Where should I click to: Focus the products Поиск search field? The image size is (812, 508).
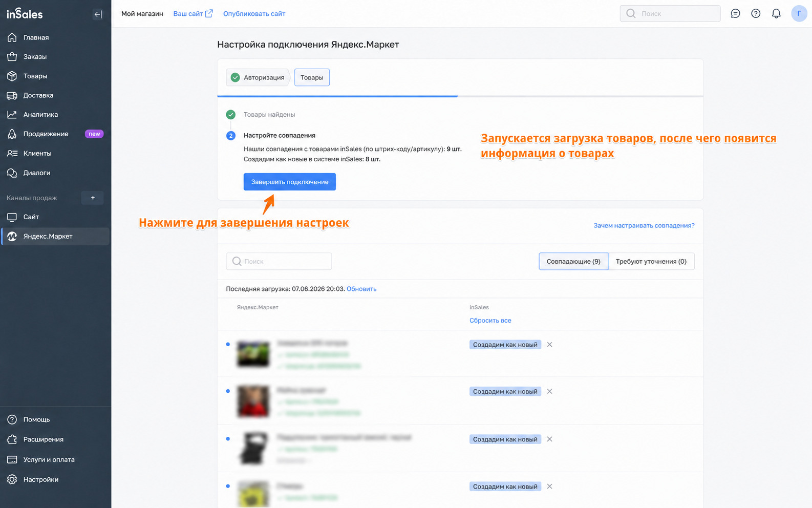pos(279,261)
